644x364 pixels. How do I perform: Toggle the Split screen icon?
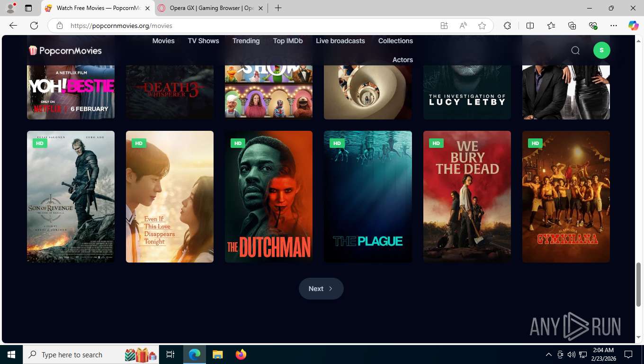(530, 26)
